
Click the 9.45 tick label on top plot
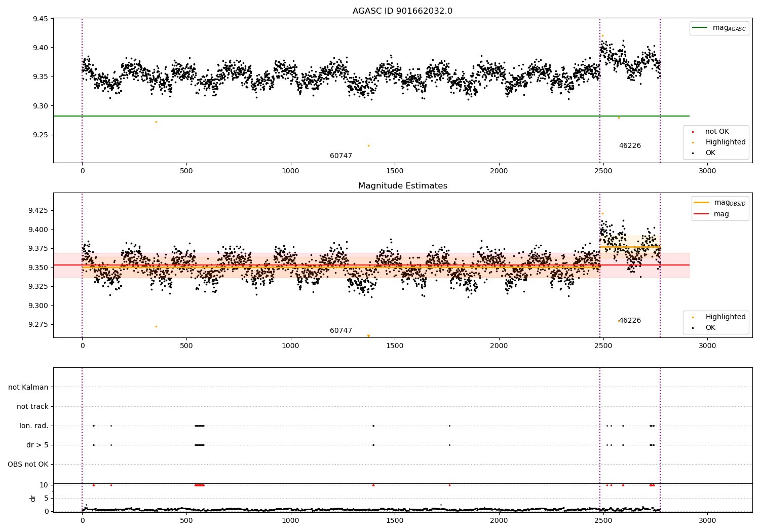point(40,19)
